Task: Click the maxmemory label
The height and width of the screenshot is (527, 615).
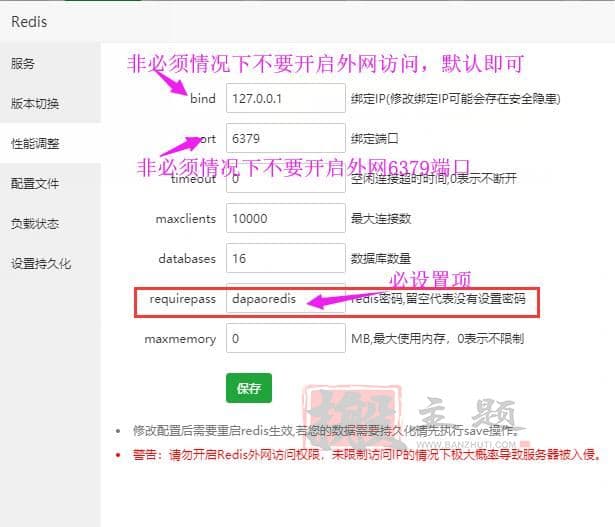Action: tap(180, 339)
